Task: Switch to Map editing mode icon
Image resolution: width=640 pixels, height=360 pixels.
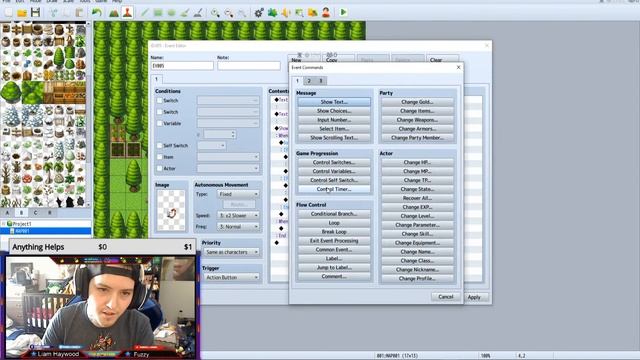Action: tap(114, 13)
